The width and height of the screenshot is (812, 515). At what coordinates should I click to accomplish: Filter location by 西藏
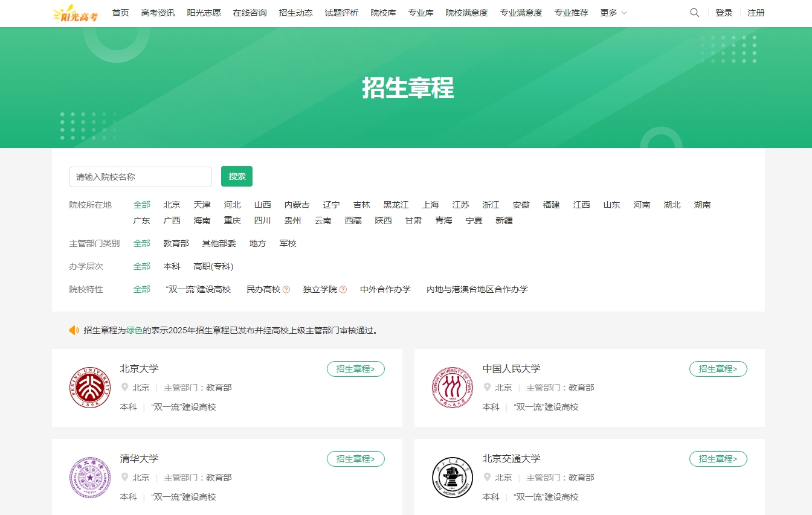pos(353,221)
